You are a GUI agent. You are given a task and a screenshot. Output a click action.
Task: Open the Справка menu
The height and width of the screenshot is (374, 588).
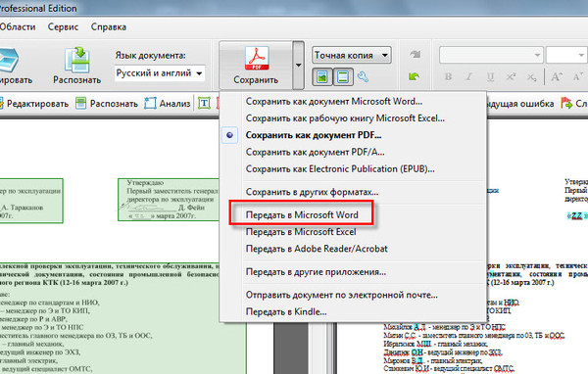pyautogui.click(x=109, y=27)
